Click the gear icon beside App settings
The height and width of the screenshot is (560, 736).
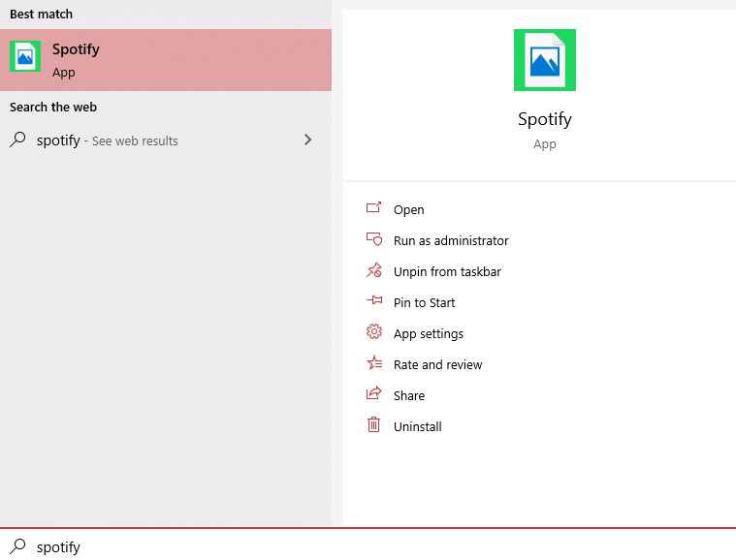tap(374, 331)
